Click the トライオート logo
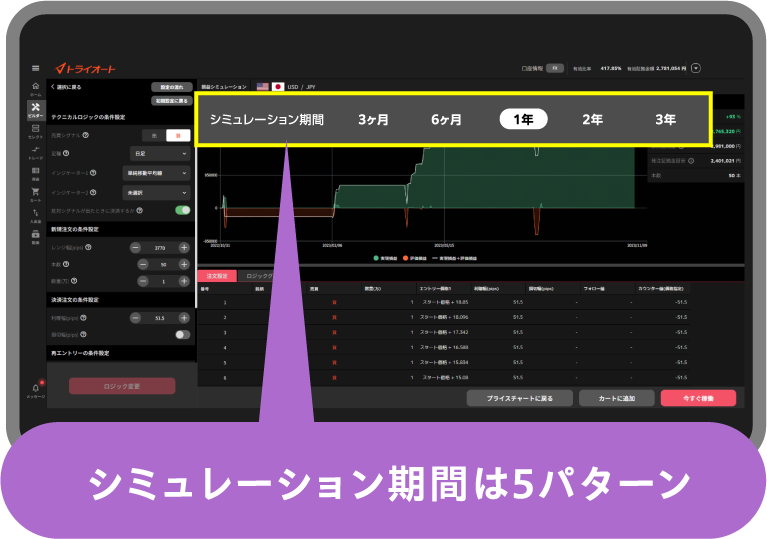767x539 pixels. tap(86, 68)
